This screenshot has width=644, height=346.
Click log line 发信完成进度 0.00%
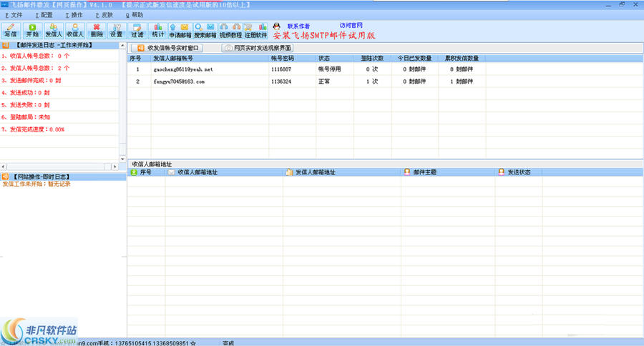[x=33, y=129]
